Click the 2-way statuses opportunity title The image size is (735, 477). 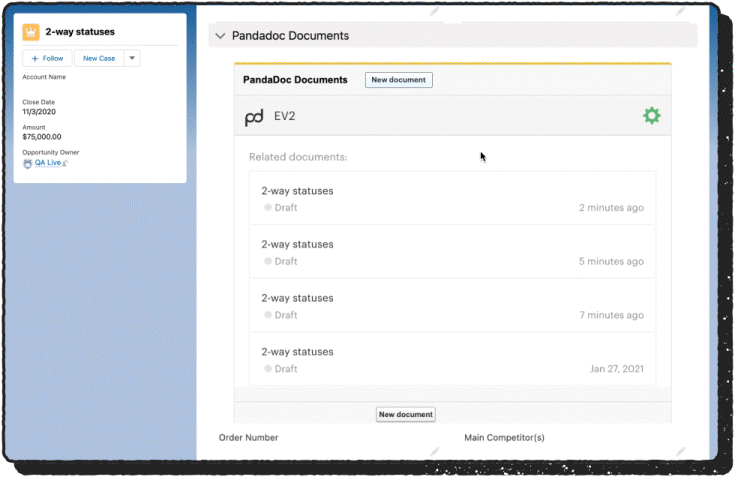coord(80,32)
